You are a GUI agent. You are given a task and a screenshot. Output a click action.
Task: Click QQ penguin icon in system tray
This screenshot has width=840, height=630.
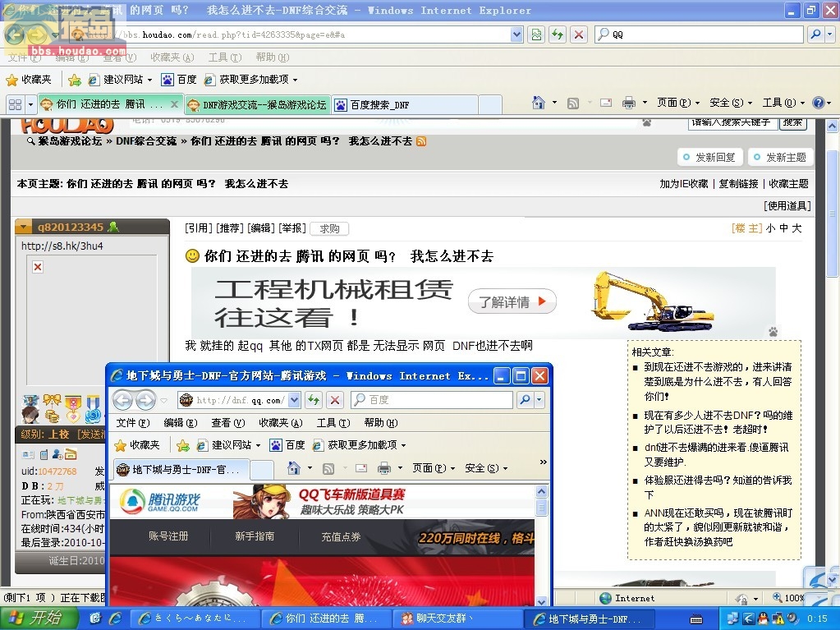pos(763,619)
